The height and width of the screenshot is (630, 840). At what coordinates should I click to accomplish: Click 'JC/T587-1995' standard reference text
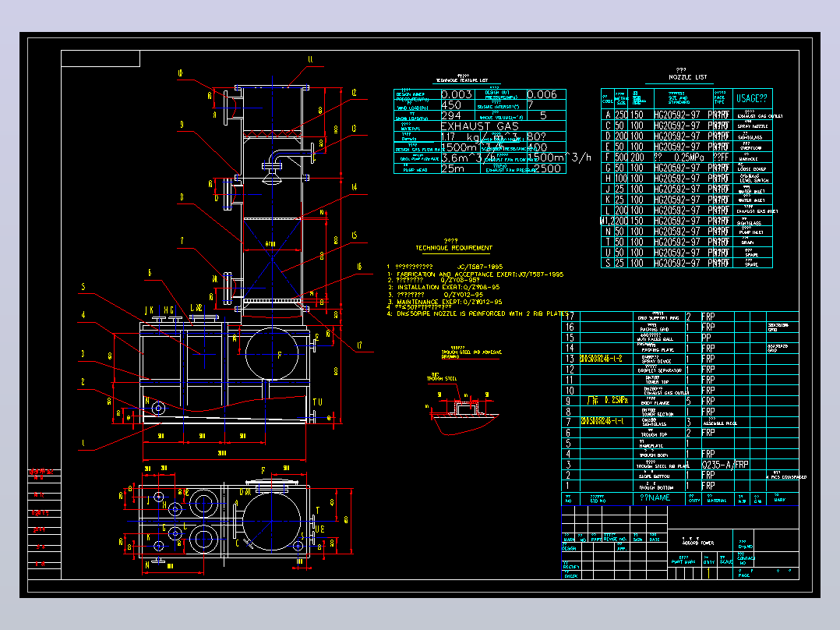[480, 267]
